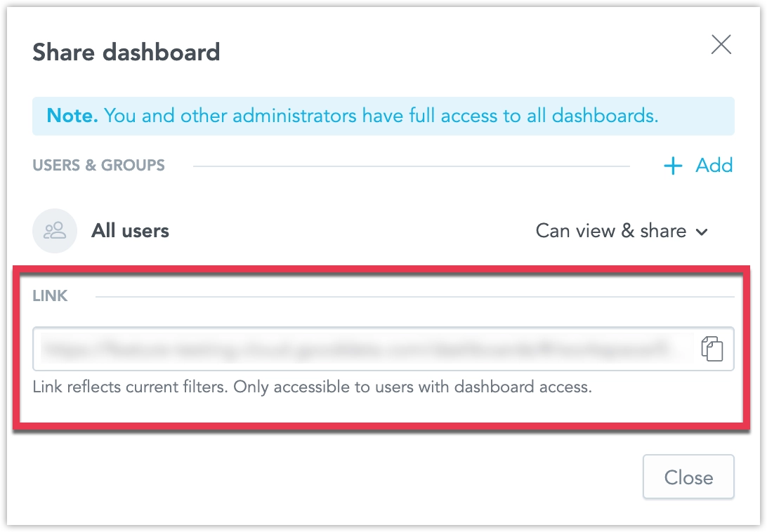Click the clipboard icon to copy dashboard link
The image size is (767, 532).
(x=713, y=349)
